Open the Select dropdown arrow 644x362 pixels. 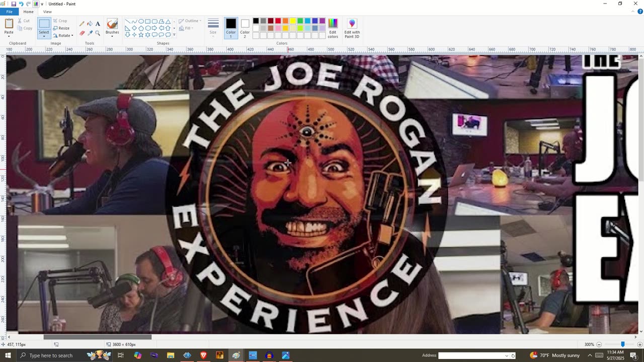[x=44, y=36]
